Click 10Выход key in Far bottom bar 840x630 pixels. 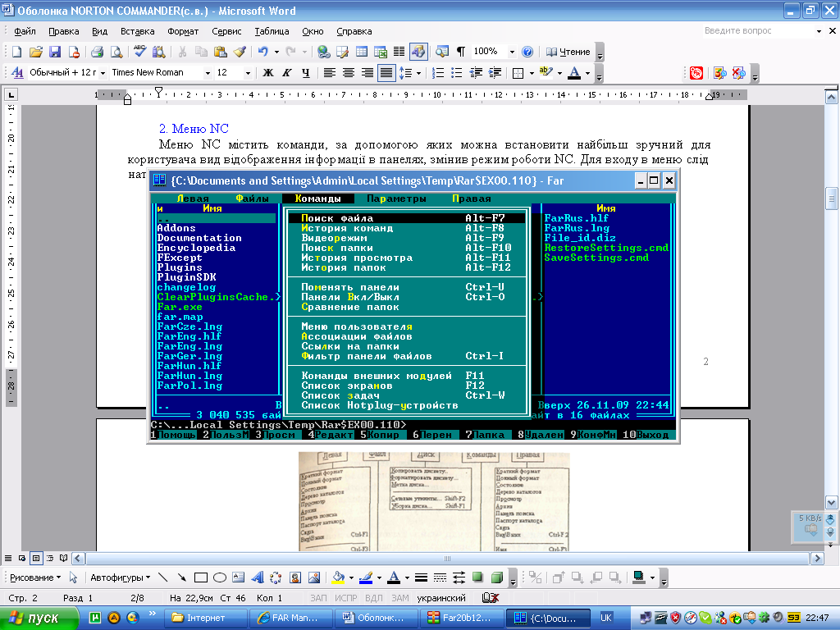click(x=646, y=435)
